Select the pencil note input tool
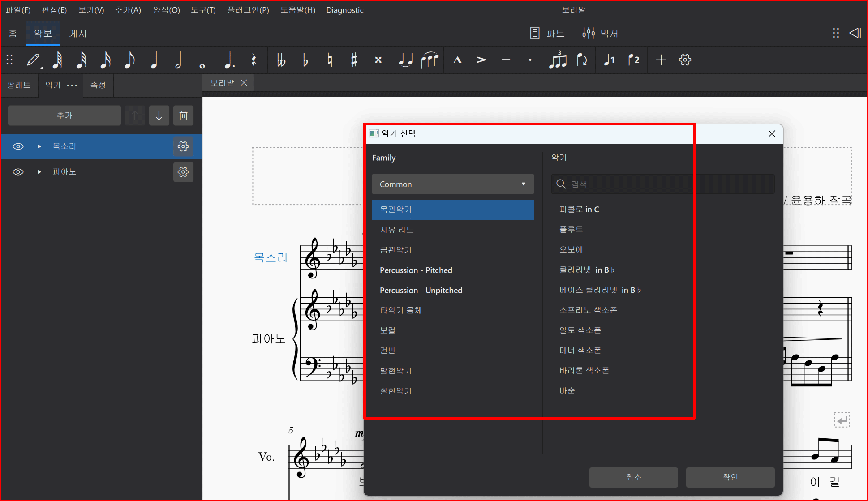 click(x=34, y=60)
